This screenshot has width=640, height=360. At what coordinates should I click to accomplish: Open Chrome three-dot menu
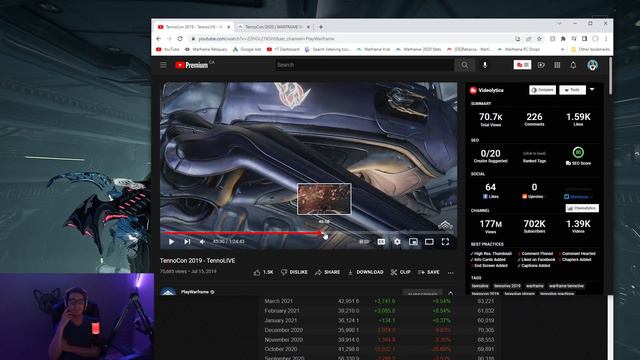[x=606, y=39]
